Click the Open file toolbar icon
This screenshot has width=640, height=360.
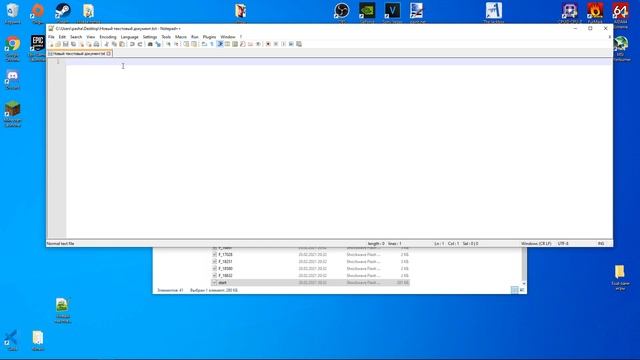coord(58,44)
